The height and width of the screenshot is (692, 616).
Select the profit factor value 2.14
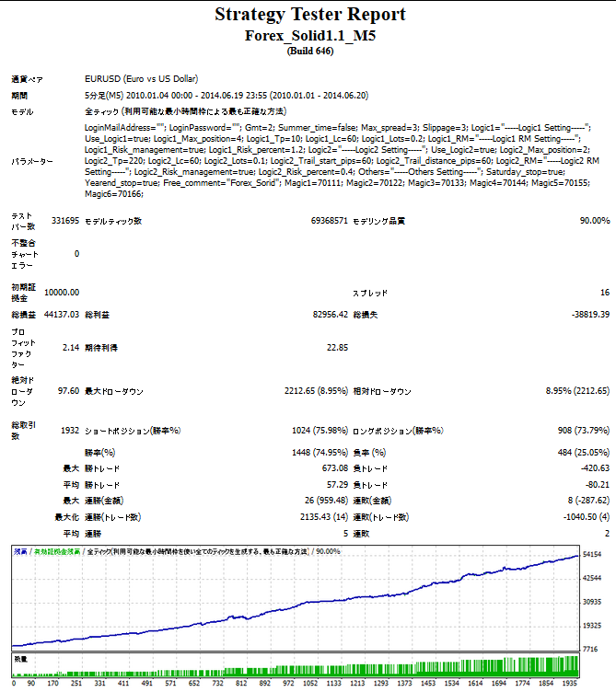[70, 348]
